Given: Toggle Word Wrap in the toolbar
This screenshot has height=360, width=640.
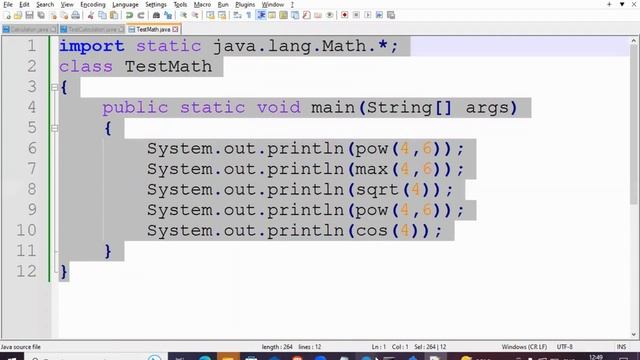Looking at the screenshot, I should click(x=237, y=15).
